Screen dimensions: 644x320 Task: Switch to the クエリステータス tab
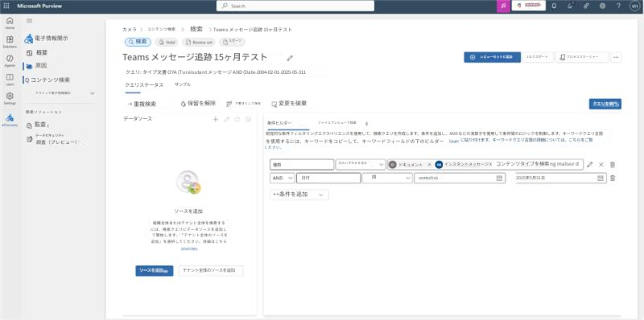tap(144, 85)
